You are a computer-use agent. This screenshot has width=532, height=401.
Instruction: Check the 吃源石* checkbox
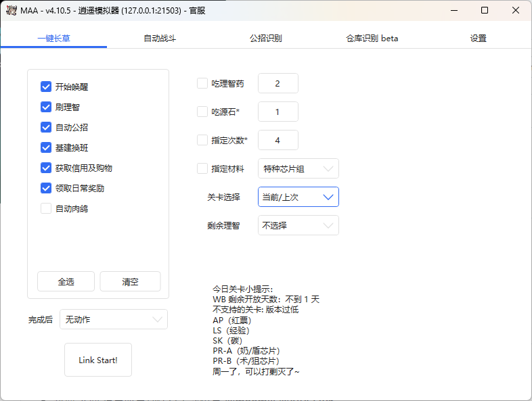pos(202,112)
